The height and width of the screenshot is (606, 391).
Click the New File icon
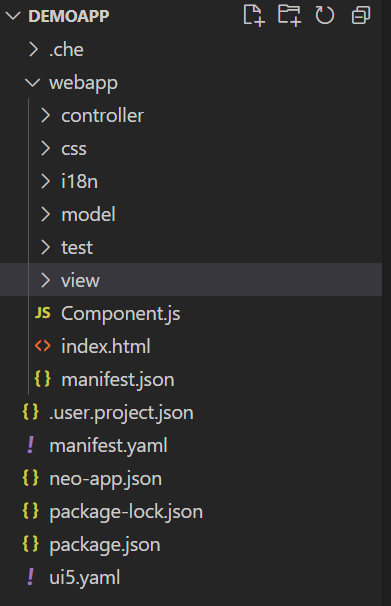pyautogui.click(x=254, y=15)
